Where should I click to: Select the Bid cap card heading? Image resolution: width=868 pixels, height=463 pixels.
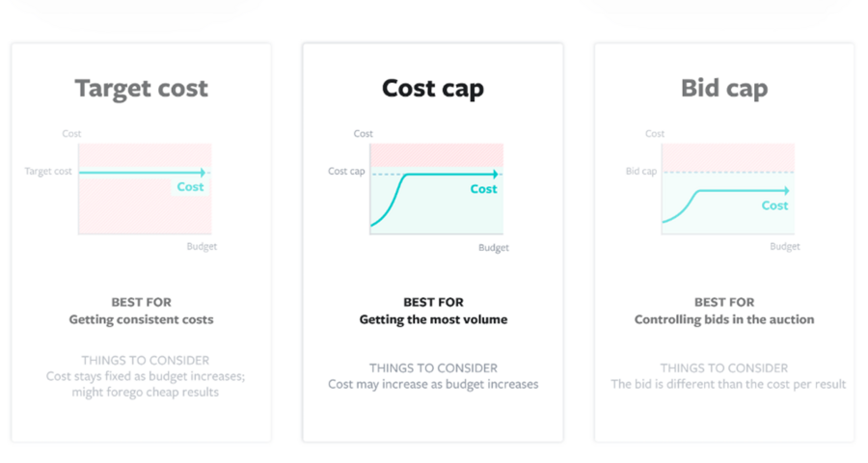724,88
